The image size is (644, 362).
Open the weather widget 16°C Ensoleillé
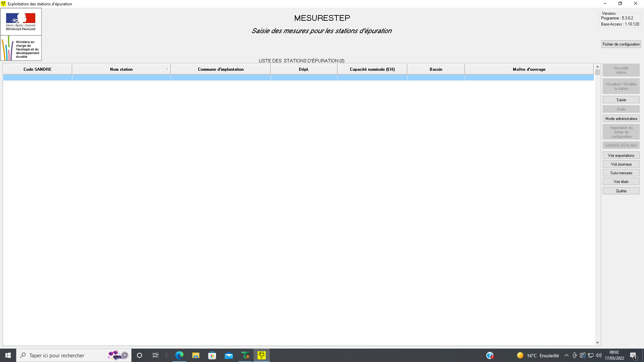pyautogui.click(x=538, y=355)
